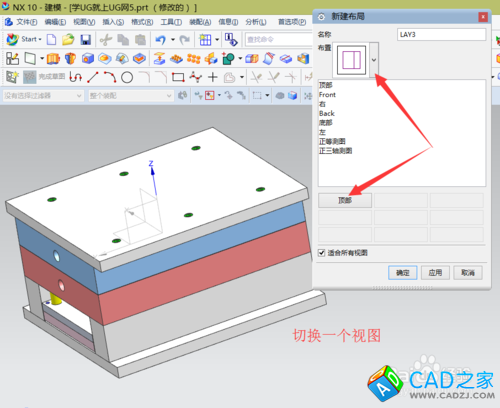Open file with the yellow folder icon
This screenshot has width=500, height=408.
[x=68, y=40]
